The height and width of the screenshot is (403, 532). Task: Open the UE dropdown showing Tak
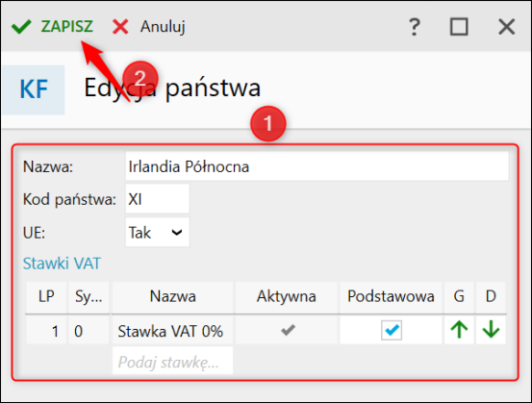coord(157,233)
